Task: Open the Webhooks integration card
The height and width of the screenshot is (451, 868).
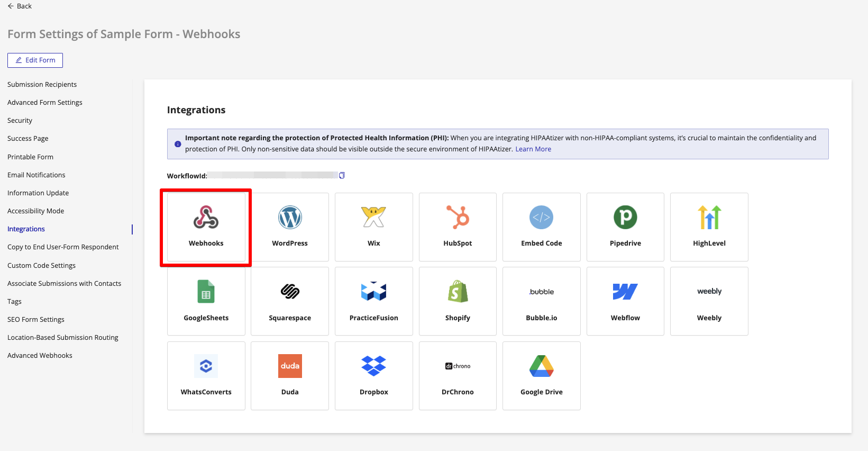Action: pyautogui.click(x=206, y=227)
